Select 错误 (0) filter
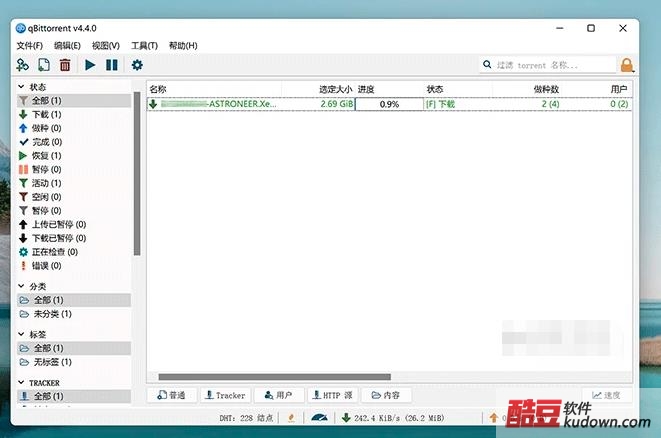Screen dimensions: 661x438 coord(74,266)
